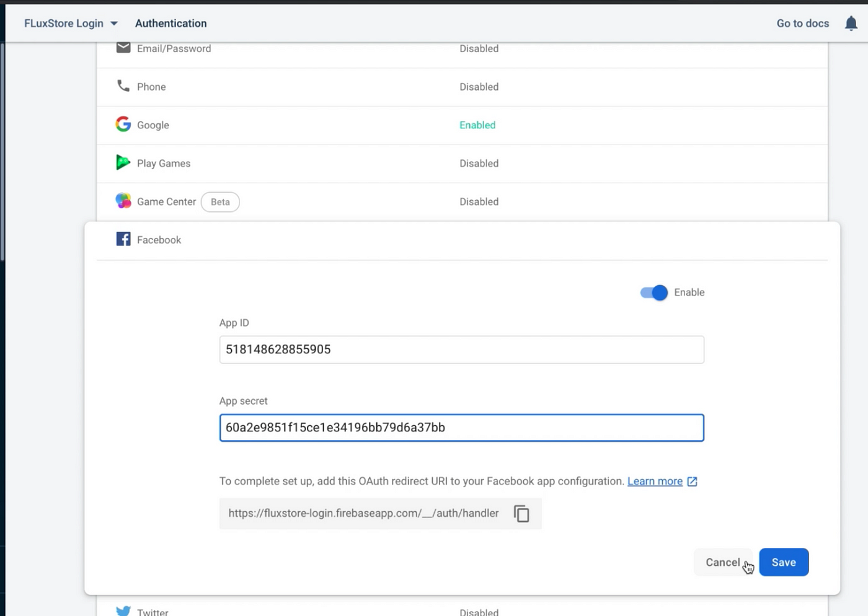Select the Game Center provider label

pyautogui.click(x=166, y=201)
